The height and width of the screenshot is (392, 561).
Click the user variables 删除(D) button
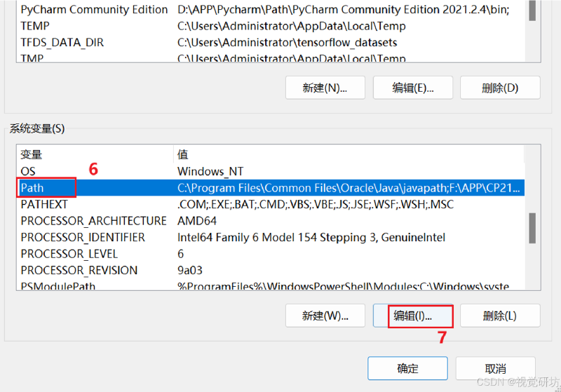500,88
